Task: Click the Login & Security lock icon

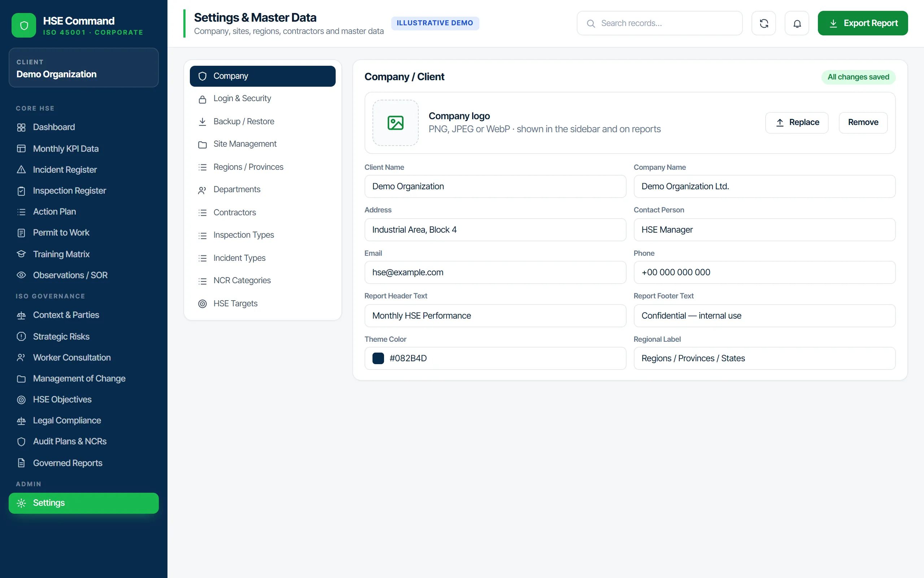Action: (202, 99)
